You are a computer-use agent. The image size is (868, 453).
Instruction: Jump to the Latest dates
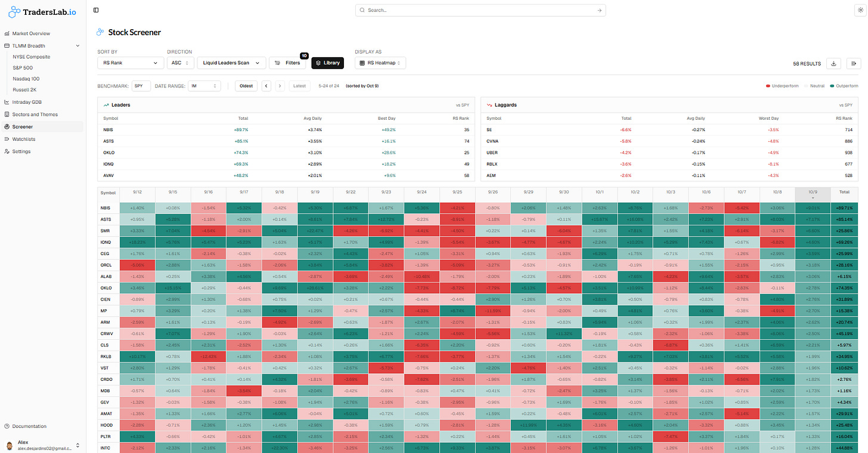point(300,86)
